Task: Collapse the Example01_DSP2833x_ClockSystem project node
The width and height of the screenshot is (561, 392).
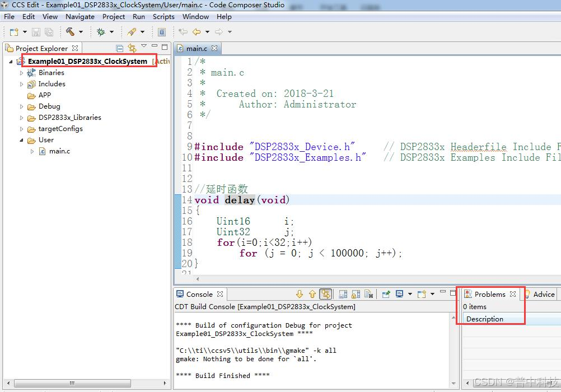Action: point(11,62)
